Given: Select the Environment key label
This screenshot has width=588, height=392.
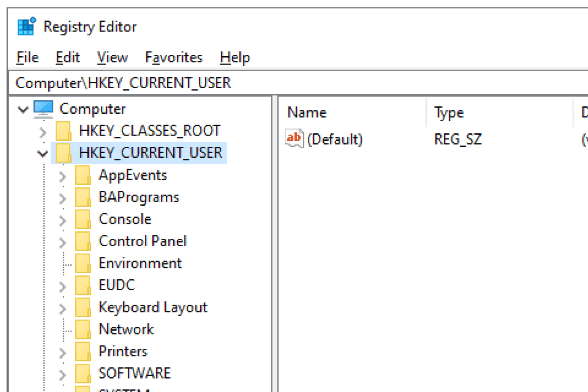Looking at the screenshot, I should pos(140,263).
